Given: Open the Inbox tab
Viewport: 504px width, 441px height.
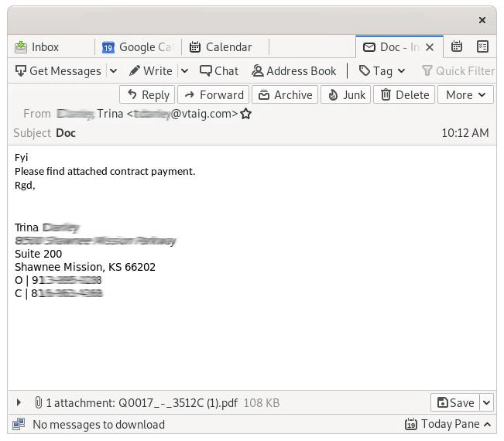Looking at the screenshot, I should 51,47.
